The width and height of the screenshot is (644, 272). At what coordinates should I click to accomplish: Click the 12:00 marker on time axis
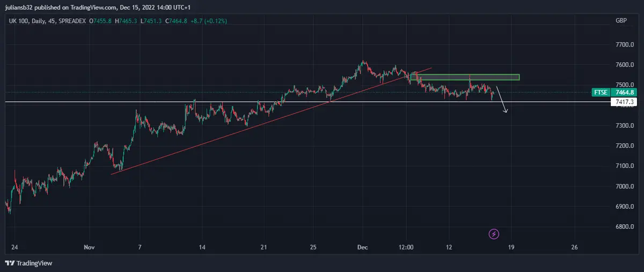pos(406,247)
